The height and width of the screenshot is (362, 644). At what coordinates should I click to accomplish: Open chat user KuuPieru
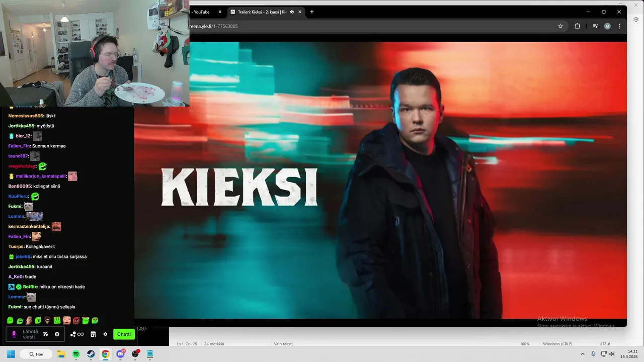tap(19, 196)
